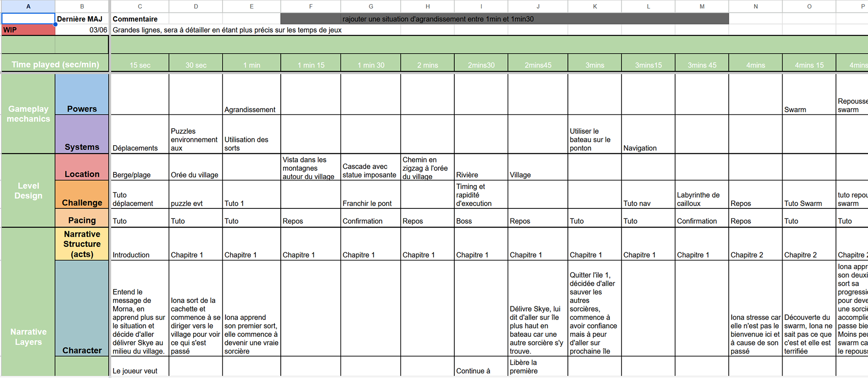The image size is (868, 378).
Task: Click the 'Gameplay mechanics' category cell
Action: 28,113
